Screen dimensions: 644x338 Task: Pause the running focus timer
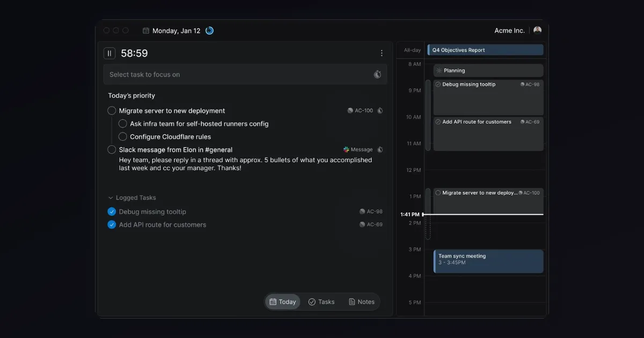coord(109,53)
